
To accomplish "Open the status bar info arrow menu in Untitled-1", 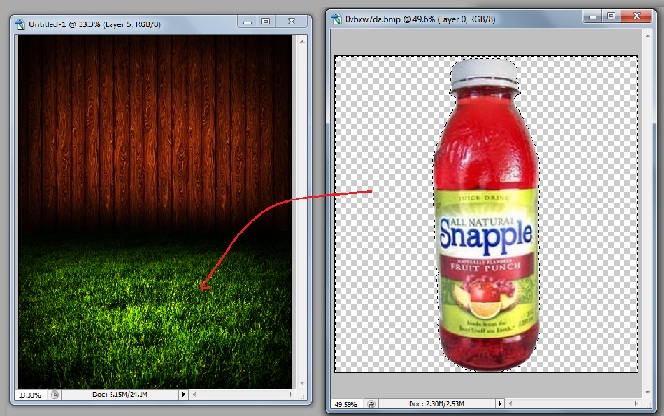I will pyautogui.click(x=183, y=394).
